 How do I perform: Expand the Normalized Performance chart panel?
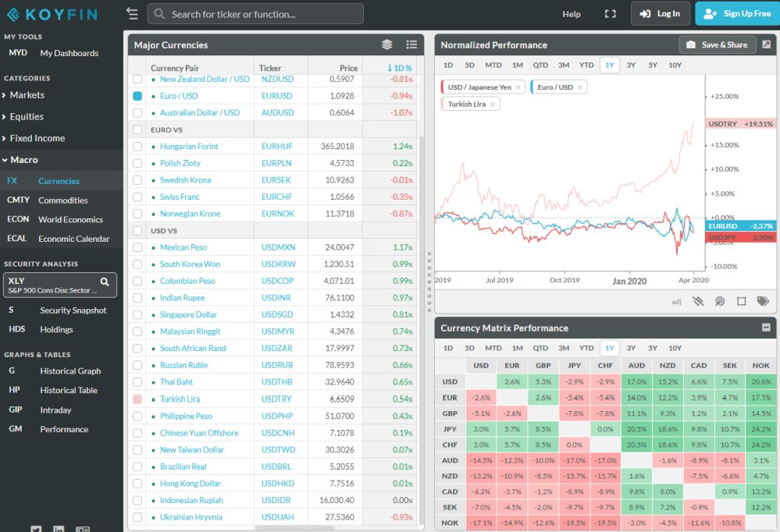point(767,44)
